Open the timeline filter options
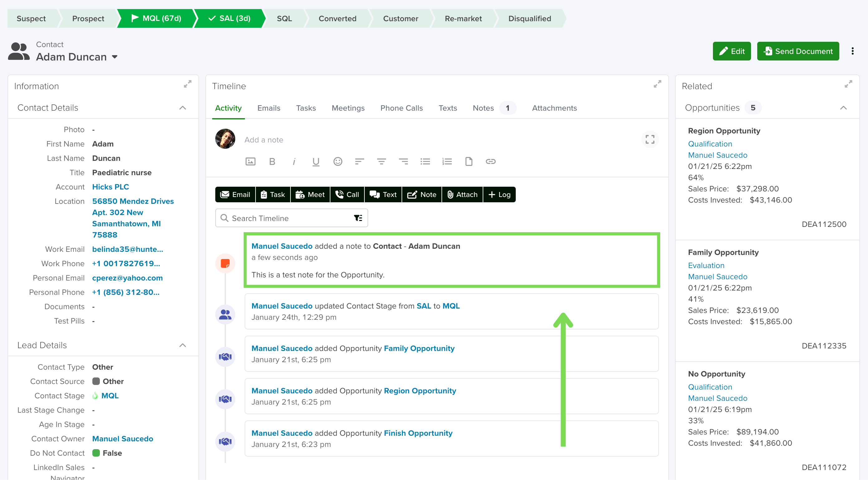 (x=358, y=218)
